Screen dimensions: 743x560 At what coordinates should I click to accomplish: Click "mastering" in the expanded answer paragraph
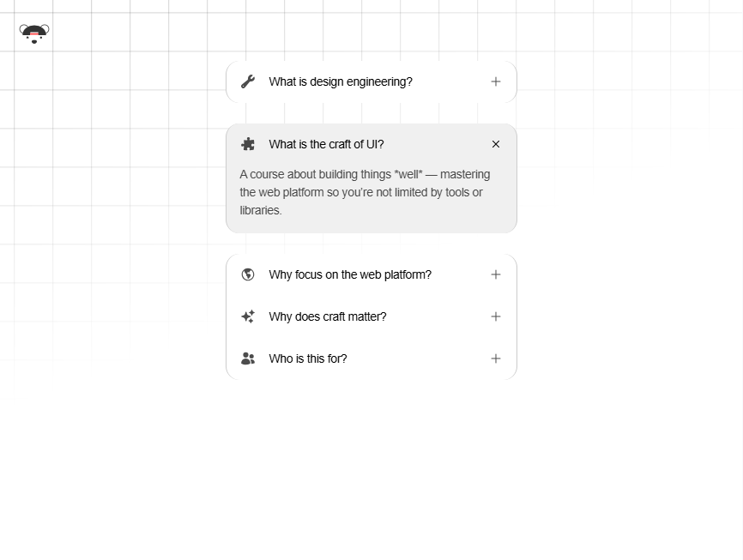(x=465, y=174)
